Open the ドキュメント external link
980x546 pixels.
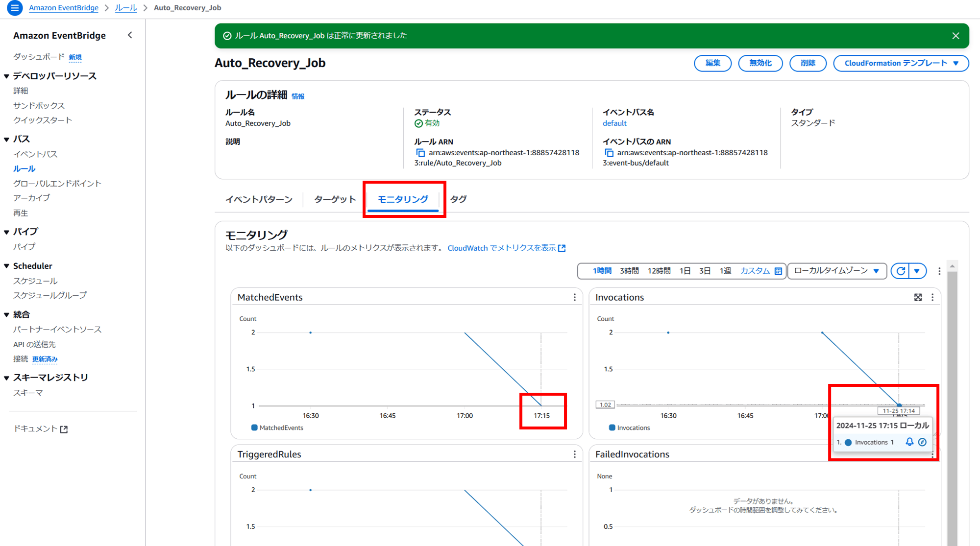click(40, 428)
